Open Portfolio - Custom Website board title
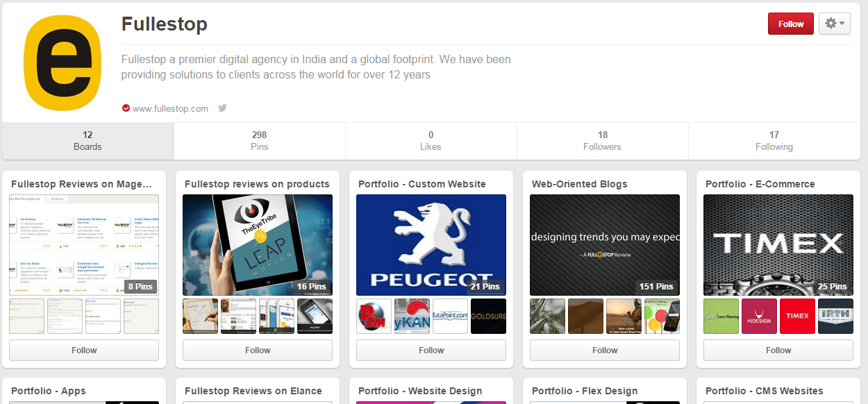Viewport: 868px width, 404px height. coord(422,184)
